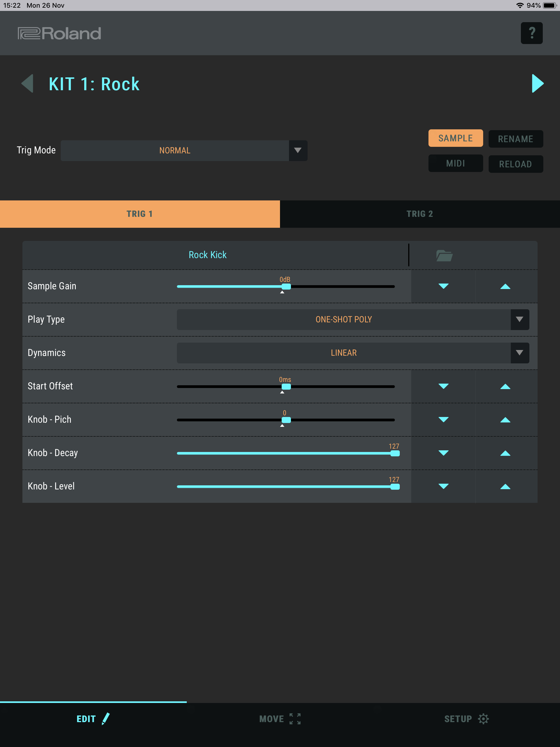
Task: Increase Sample Gain with up arrow
Action: (505, 286)
